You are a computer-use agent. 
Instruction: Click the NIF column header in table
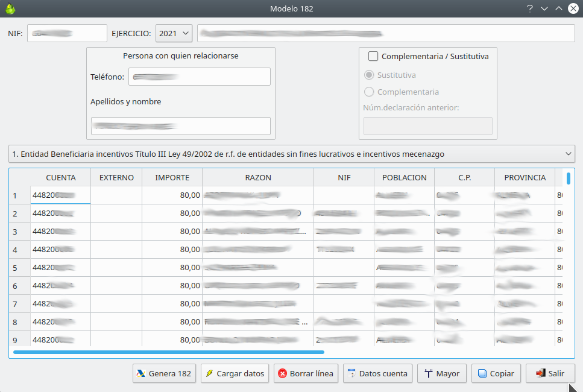(x=344, y=177)
